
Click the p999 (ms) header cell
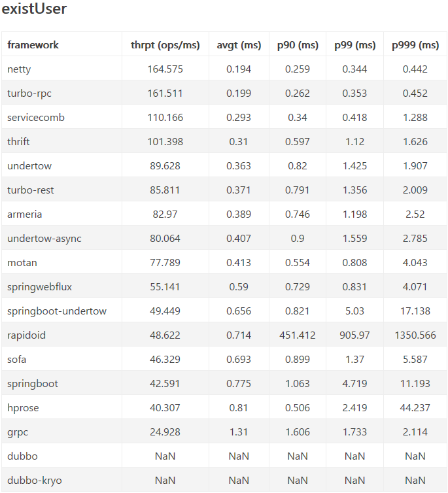(x=415, y=45)
